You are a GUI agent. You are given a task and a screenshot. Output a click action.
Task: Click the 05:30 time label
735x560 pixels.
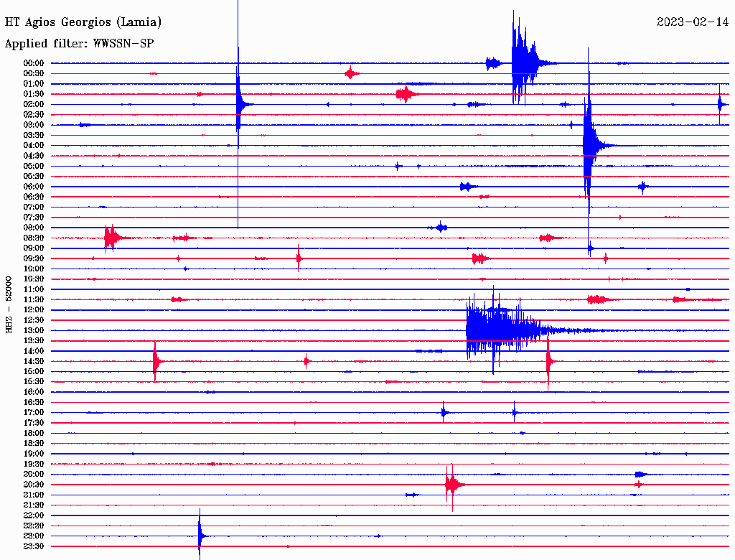(34, 177)
